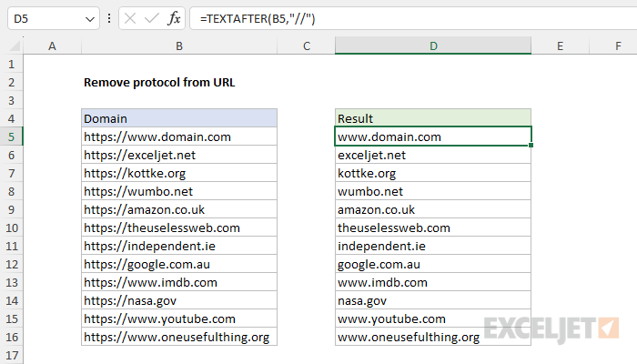This screenshot has width=637, height=364.
Task: Select result cell 'www.imdb.com'
Action: pyautogui.click(x=433, y=282)
